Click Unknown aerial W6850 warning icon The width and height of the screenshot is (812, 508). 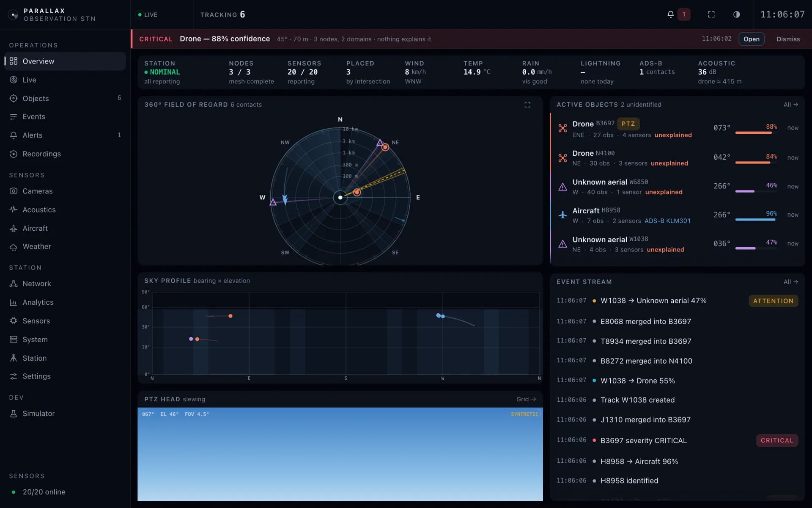pos(562,187)
